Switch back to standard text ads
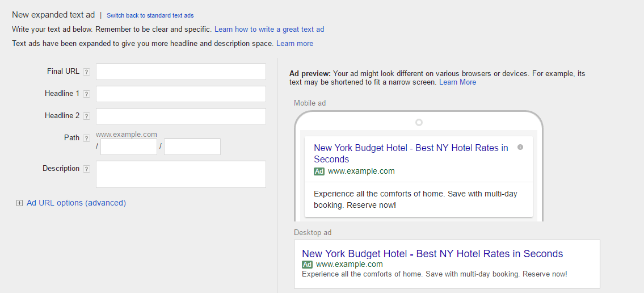The image size is (644, 293). (150, 15)
